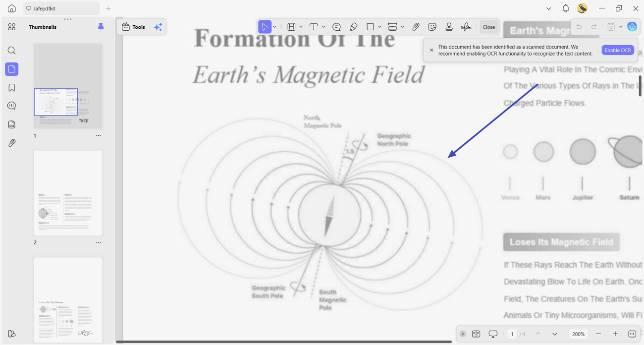644x345 pixels.
Task: Open the measure tool dropdown arrow
Action: click(x=402, y=27)
